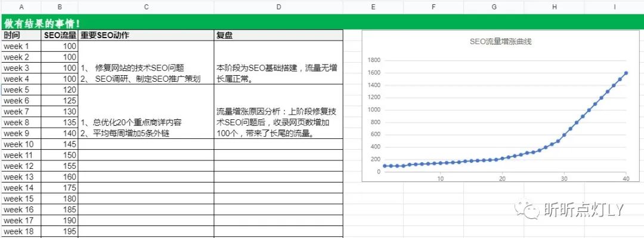Click the first data point of the chart line
Screen dimensions: 644x238
coord(385,166)
